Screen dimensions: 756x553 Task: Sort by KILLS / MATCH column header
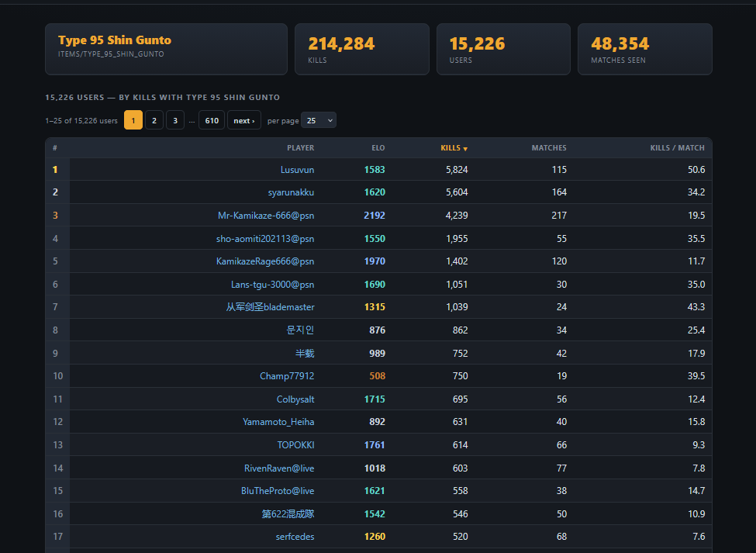(677, 148)
